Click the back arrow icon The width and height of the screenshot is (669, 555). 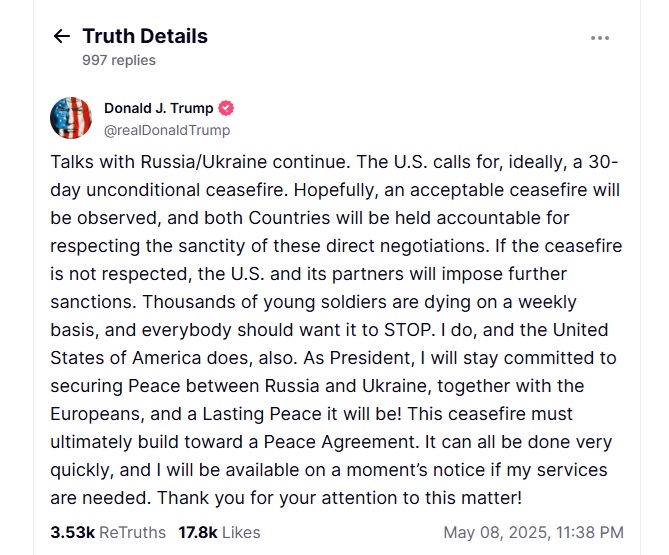(x=62, y=37)
